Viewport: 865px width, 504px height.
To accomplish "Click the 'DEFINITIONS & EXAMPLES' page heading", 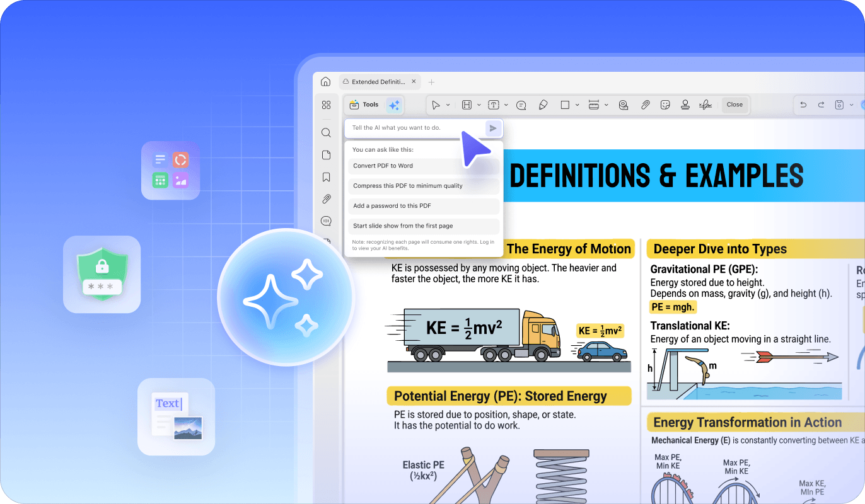I will click(656, 176).
